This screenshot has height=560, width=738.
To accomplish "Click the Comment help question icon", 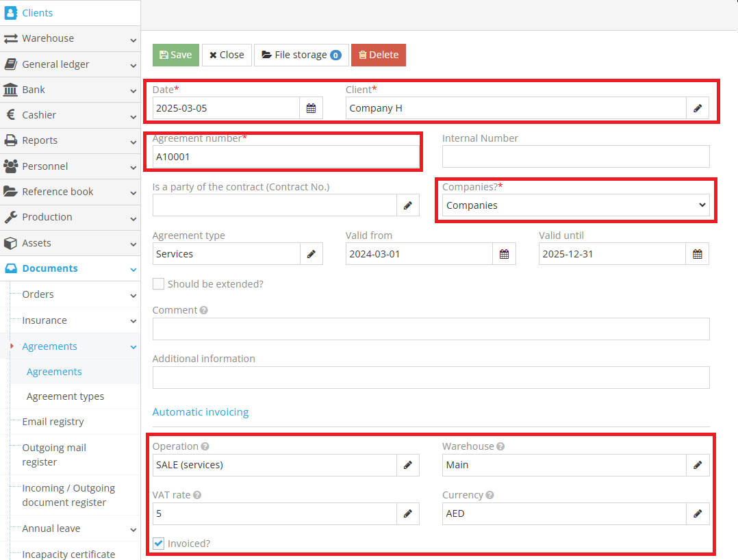I will point(203,310).
